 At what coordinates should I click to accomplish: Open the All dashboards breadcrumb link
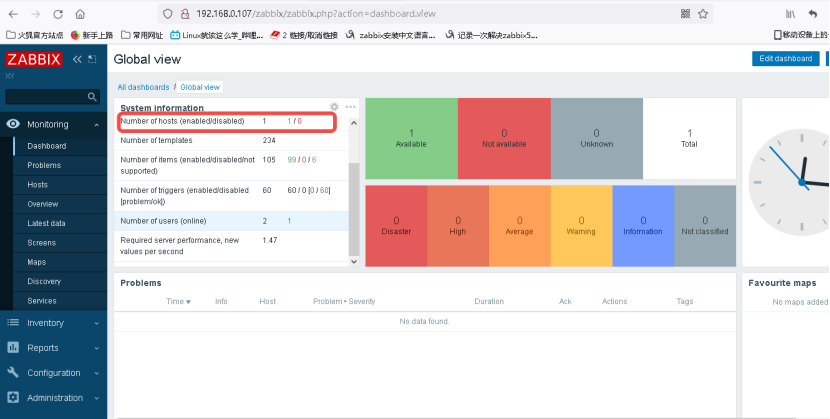click(143, 87)
